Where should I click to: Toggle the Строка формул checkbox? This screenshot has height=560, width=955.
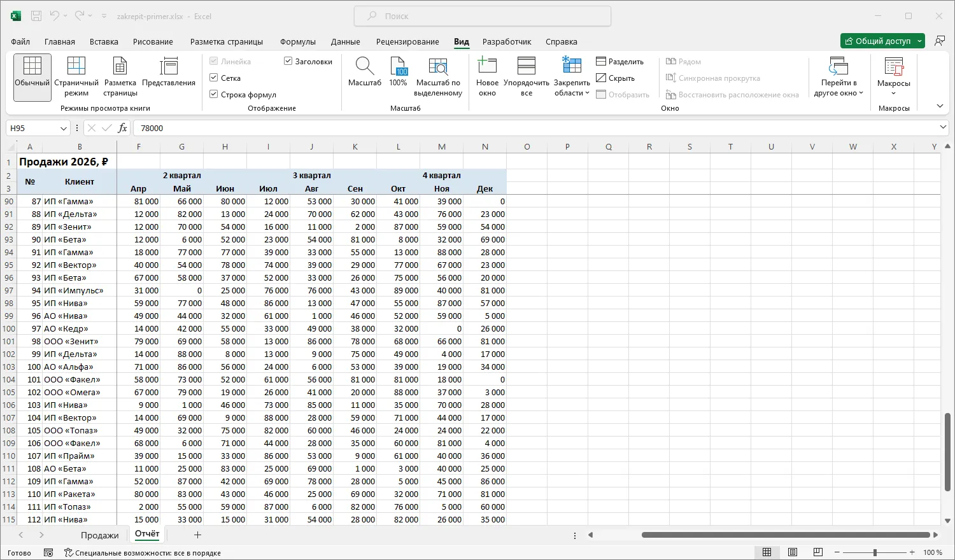click(x=214, y=94)
